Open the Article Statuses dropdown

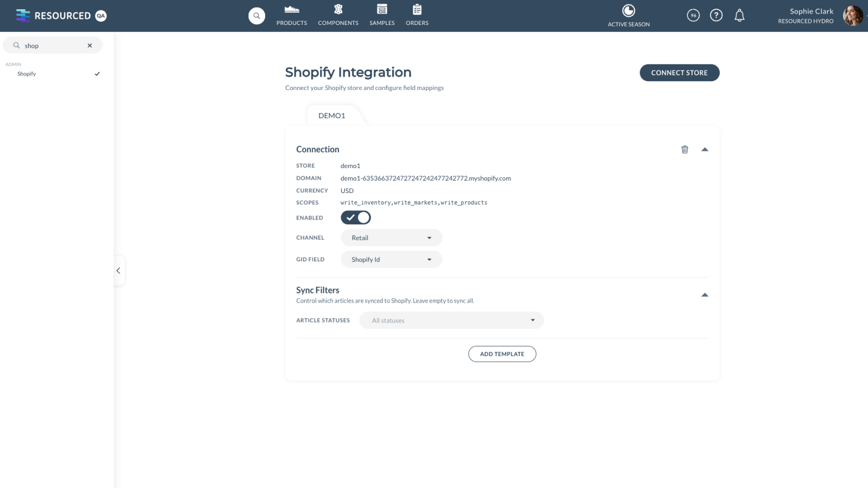451,320
